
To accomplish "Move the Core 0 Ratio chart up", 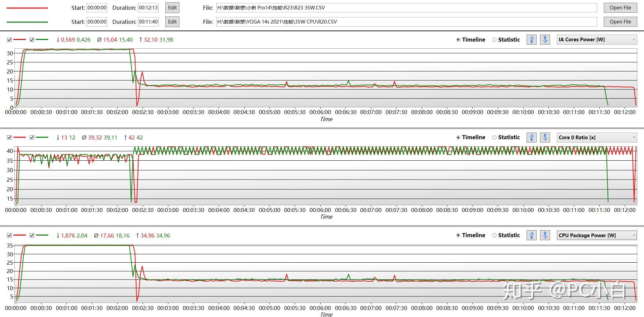I will click(532, 138).
